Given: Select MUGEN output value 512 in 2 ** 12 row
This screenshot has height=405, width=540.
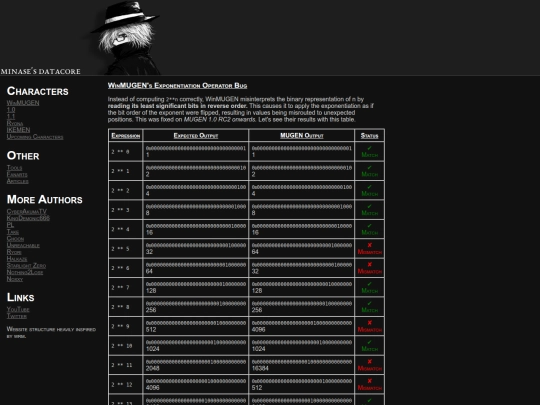Looking at the screenshot, I should (x=257, y=388).
